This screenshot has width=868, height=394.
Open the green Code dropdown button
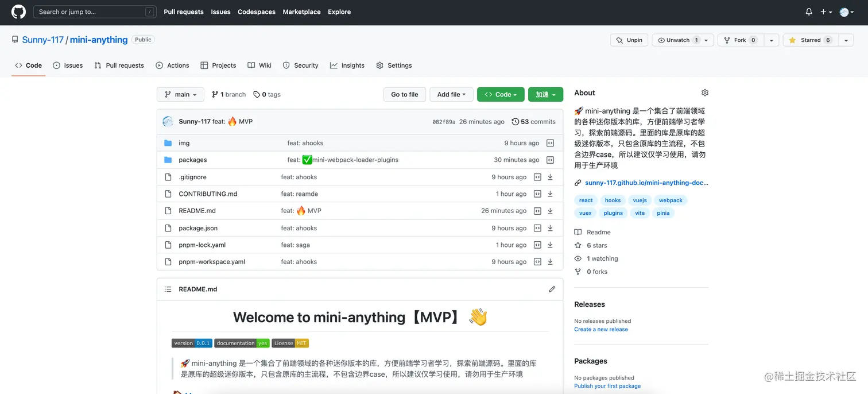pyautogui.click(x=501, y=95)
